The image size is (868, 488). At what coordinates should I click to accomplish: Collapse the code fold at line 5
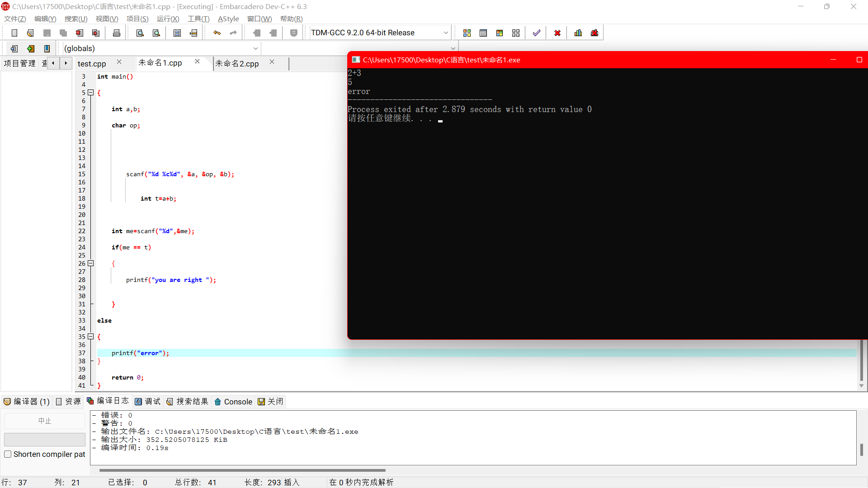coord(91,93)
